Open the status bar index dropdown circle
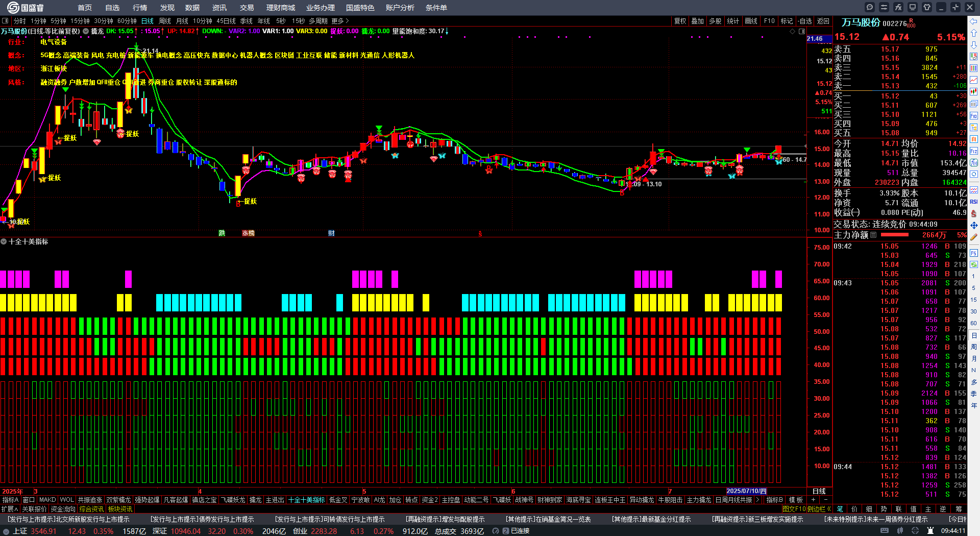980x536 pixels. [6, 531]
